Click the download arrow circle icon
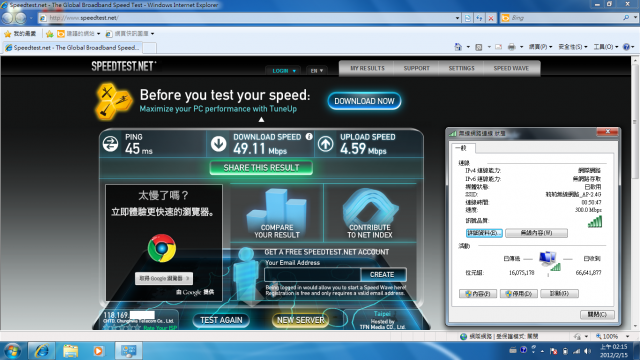This screenshot has width=640, height=360. 218,144
